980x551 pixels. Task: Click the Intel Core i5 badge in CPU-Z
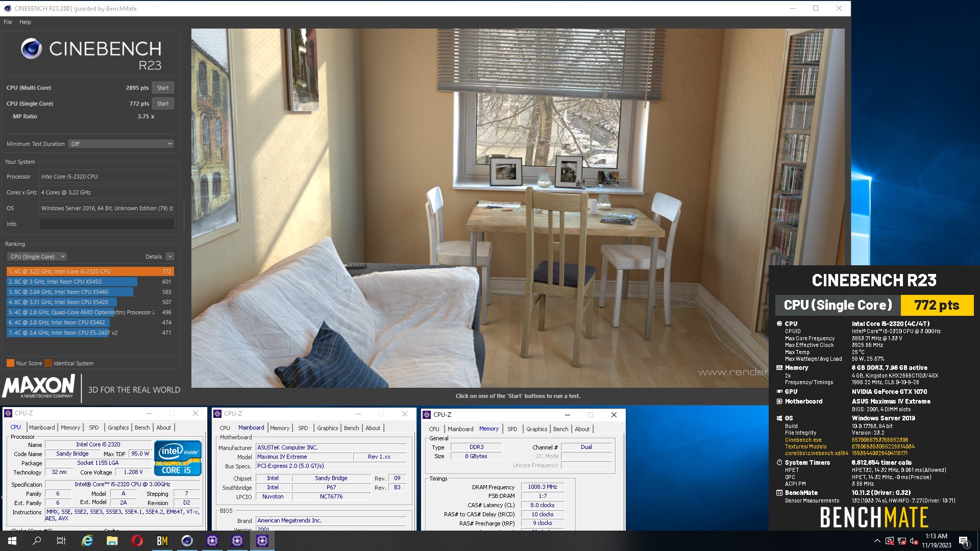click(x=178, y=458)
